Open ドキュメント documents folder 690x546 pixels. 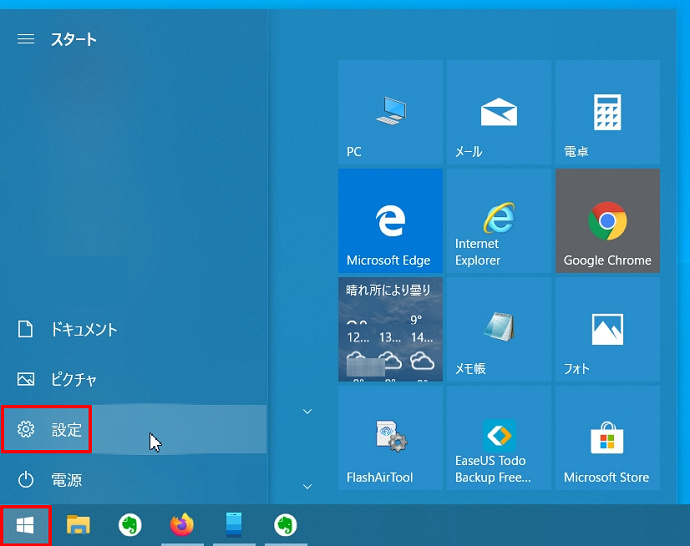pos(133,329)
